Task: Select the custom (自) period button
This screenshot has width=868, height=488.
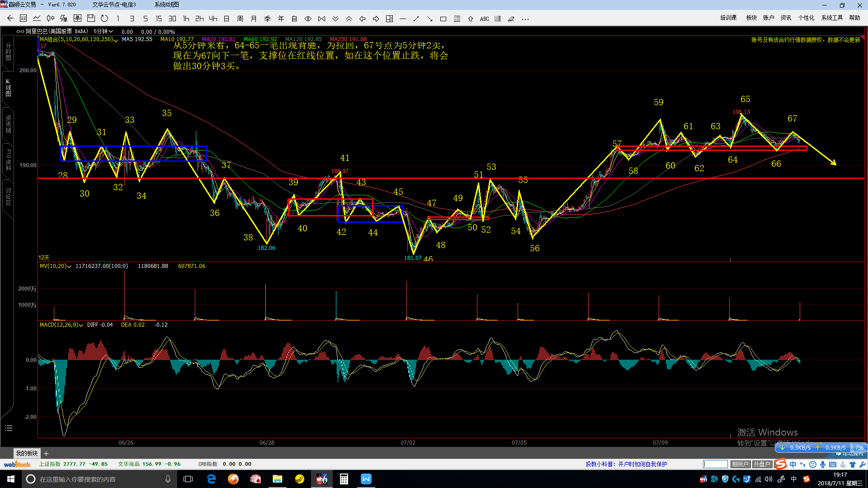Action: (x=294, y=19)
